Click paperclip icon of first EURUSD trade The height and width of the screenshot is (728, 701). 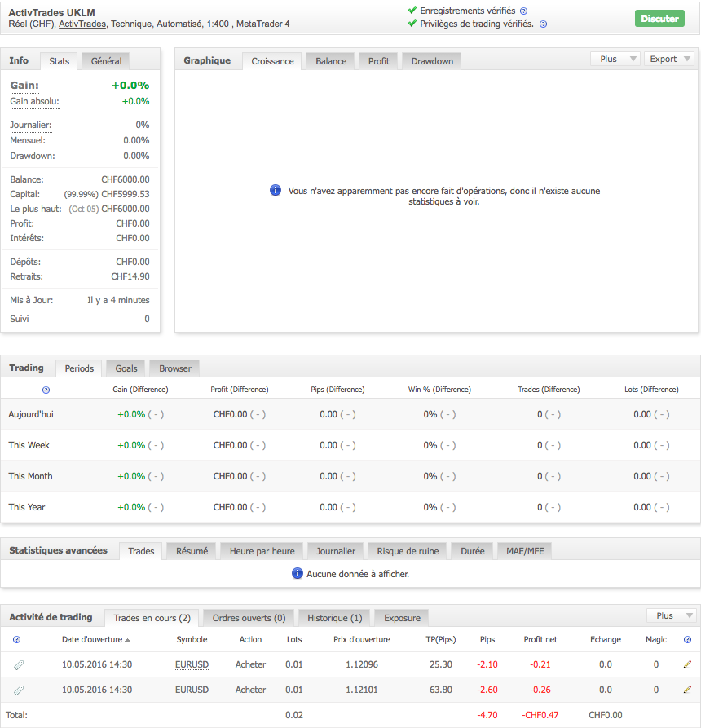(x=19, y=665)
